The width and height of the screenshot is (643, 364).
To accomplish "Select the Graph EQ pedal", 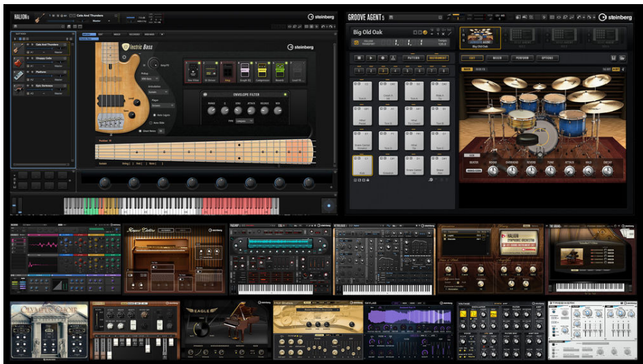I will click(x=245, y=73).
